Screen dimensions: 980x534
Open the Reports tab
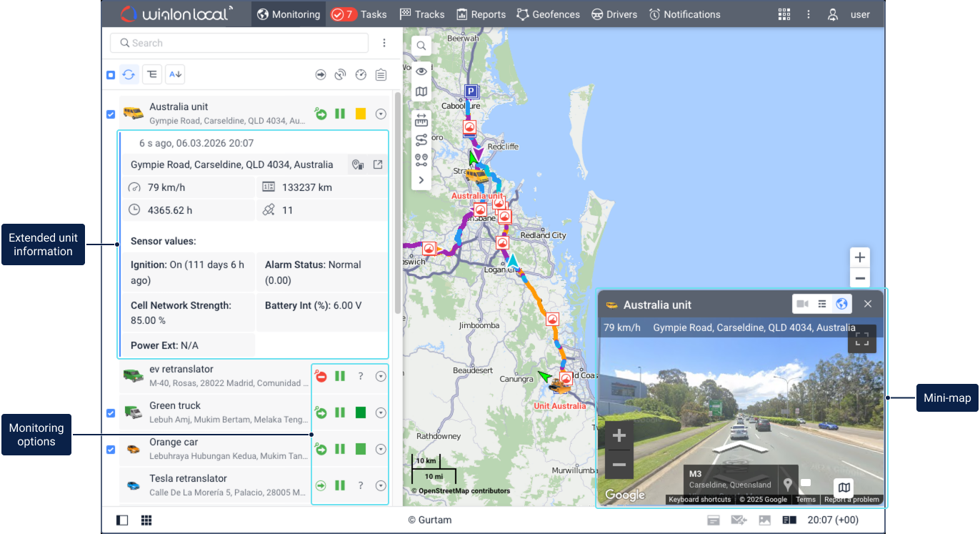pyautogui.click(x=481, y=14)
